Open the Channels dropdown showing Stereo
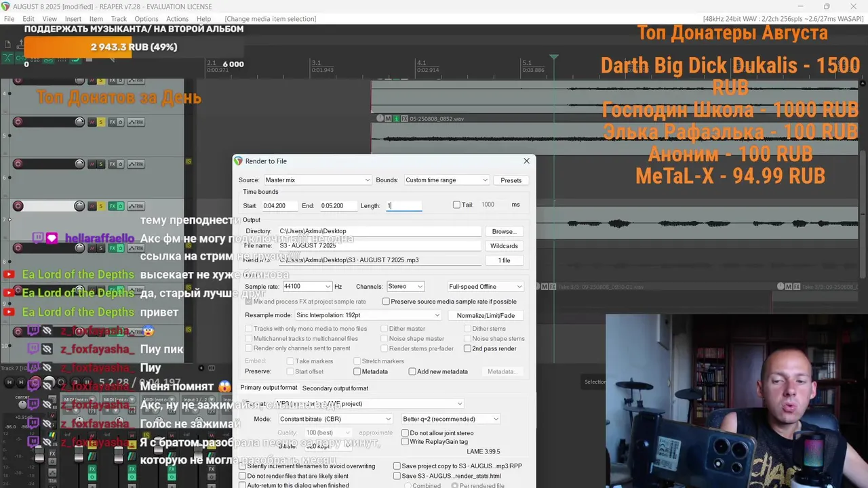The width and height of the screenshot is (868, 488). coord(405,287)
